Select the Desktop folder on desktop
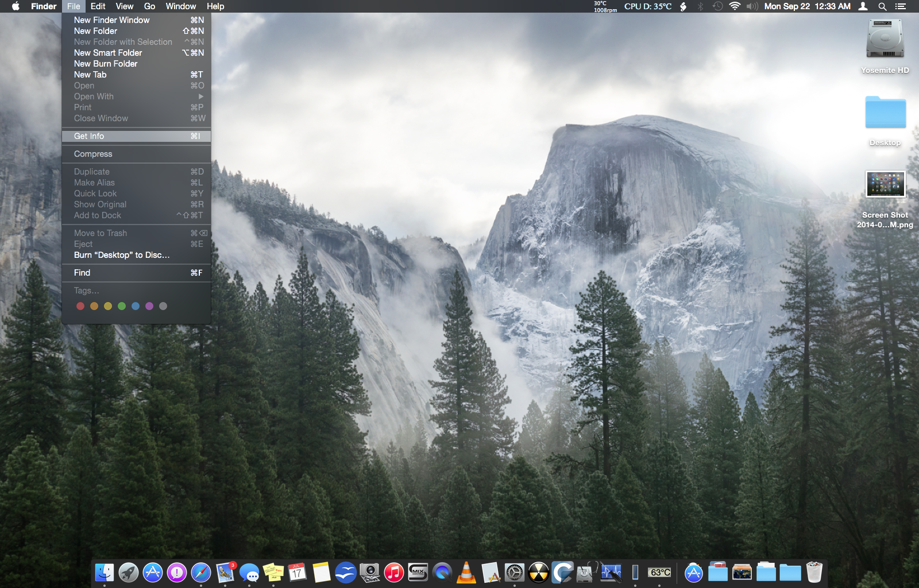Screen dimensions: 919x588 885,112
